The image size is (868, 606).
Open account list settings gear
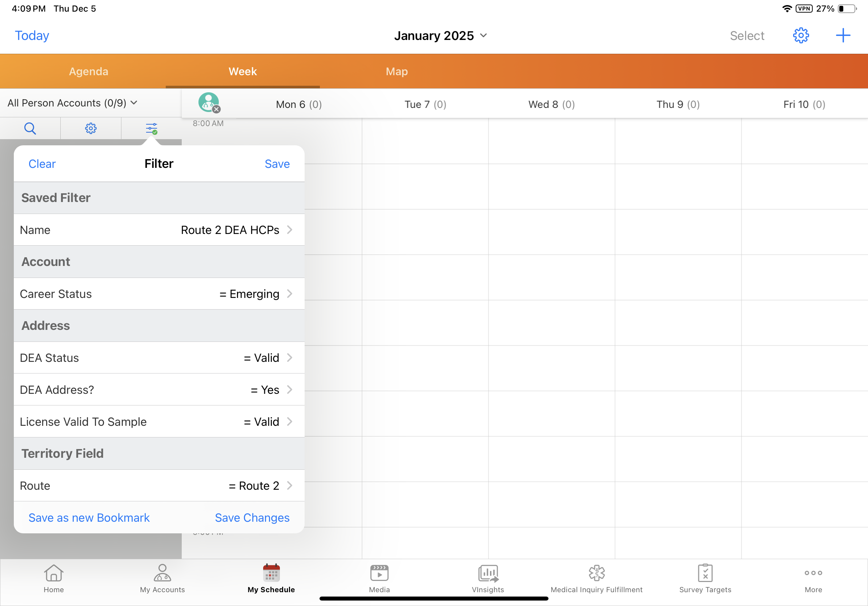tap(91, 129)
